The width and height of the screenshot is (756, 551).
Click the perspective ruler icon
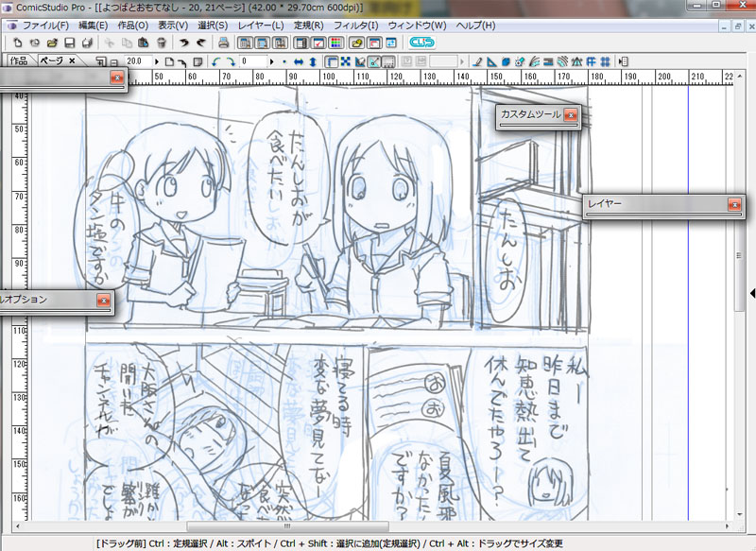[x=576, y=61]
